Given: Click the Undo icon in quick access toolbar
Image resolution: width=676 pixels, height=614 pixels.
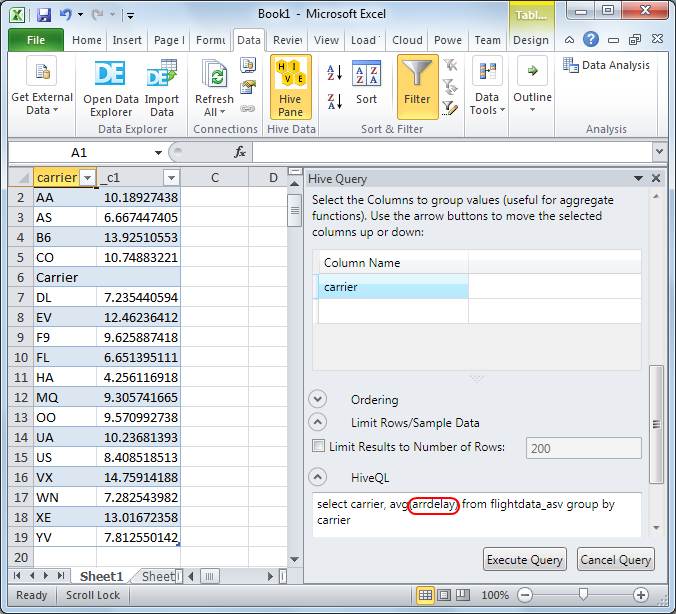Looking at the screenshot, I should 66,15.
